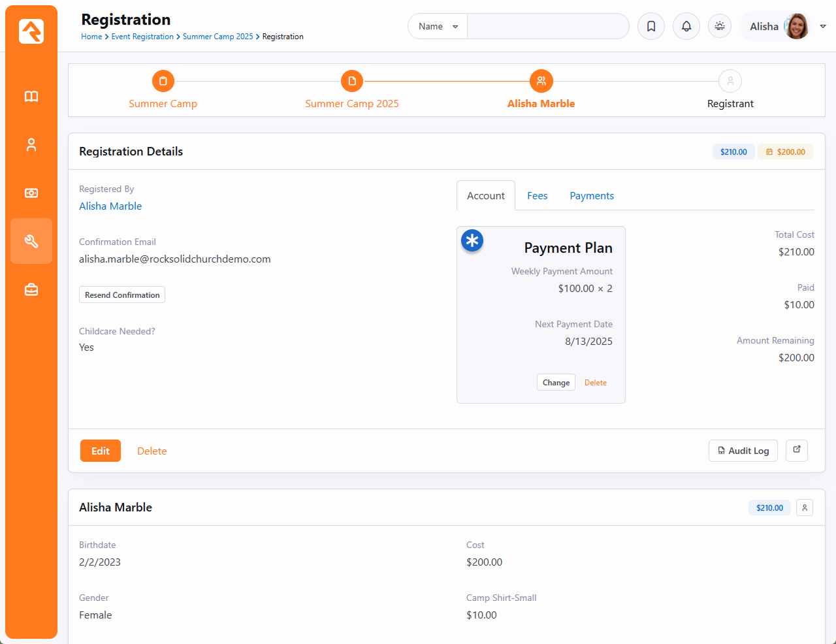Viewport: 836px width, 644px height.
Task: Open the Alisha Marble registered-by link
Action: (x=110, y=206)
